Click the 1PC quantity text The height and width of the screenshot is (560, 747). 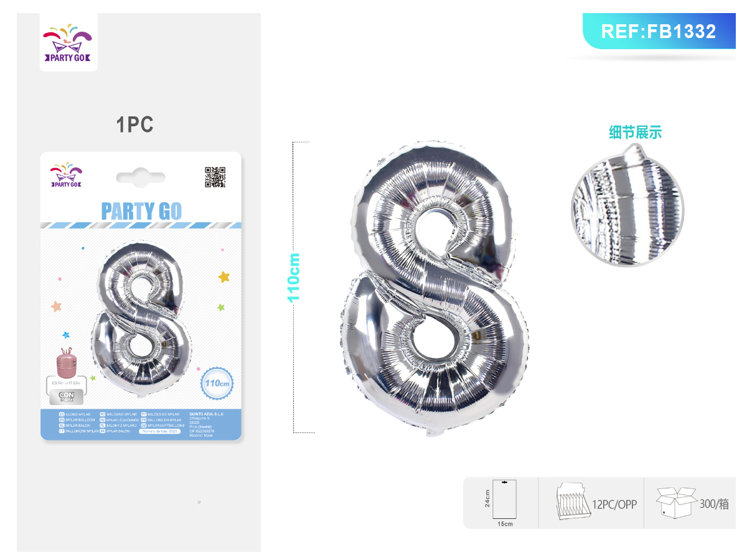tap(134, 125)
